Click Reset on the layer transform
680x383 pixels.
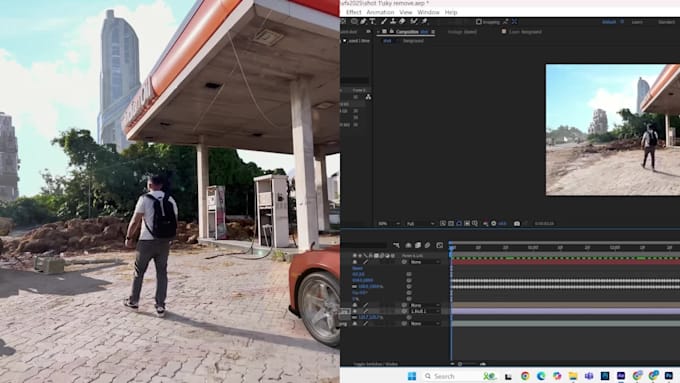357,268
